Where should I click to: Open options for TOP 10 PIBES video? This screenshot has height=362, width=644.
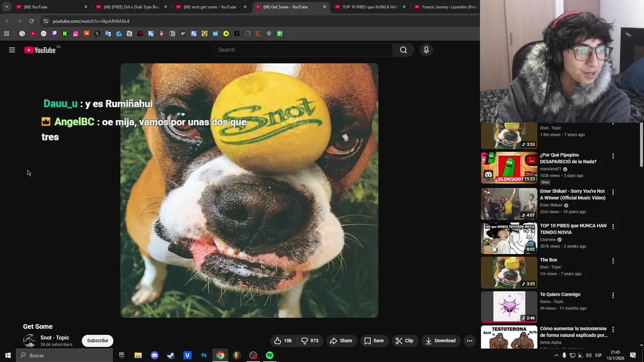[613, 227]
